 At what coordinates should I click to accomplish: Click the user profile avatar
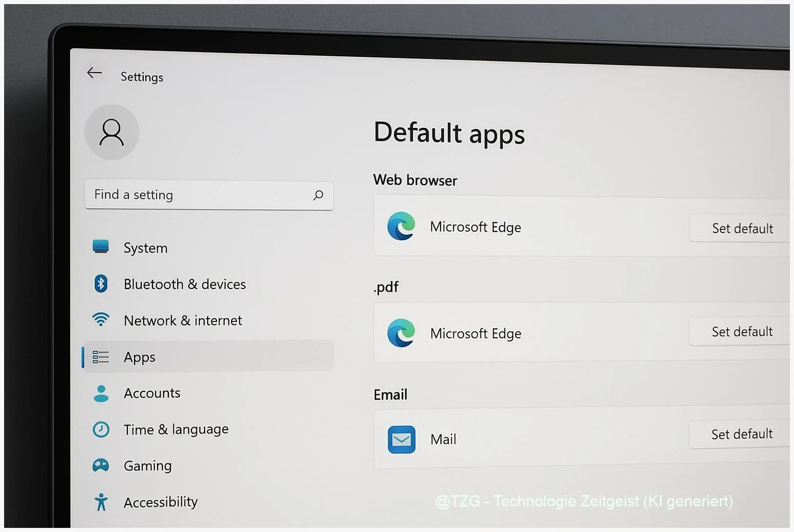click(x=112, y=131)
